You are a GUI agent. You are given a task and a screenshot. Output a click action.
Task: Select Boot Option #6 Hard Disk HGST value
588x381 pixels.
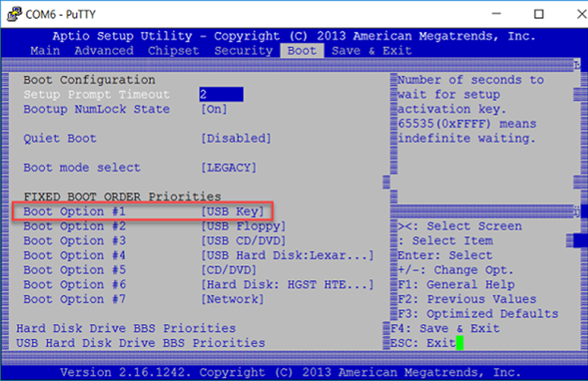coord(287,285)
